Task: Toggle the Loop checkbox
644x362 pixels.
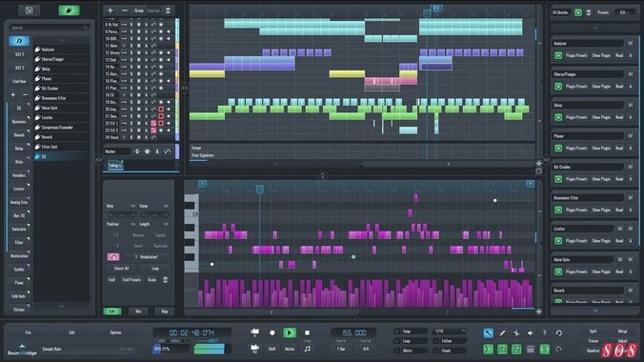Action: pyautogui.click(x=396, y=341)
